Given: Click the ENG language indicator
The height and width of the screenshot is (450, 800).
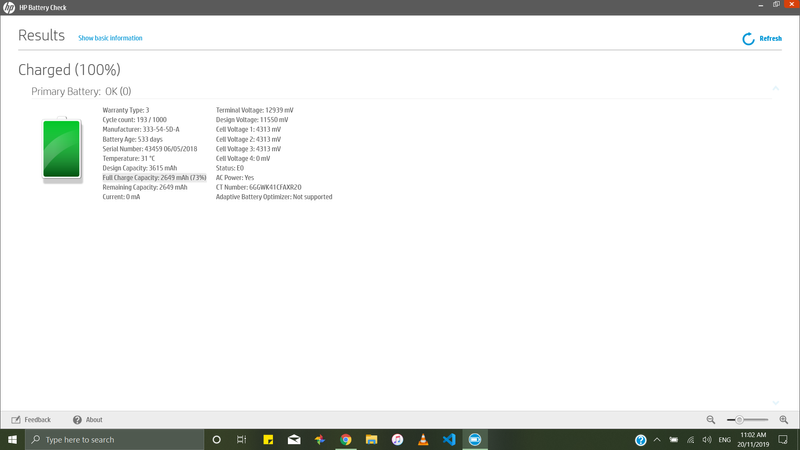Looking at the screenshot, I should pos(724,440).
